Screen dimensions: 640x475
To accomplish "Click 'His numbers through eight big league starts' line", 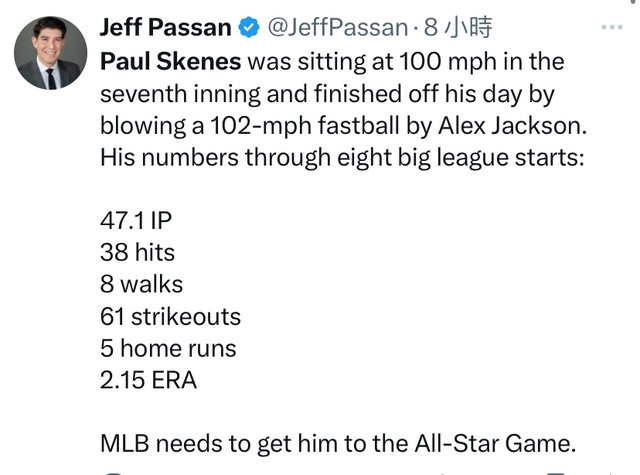I will [342, 158].
